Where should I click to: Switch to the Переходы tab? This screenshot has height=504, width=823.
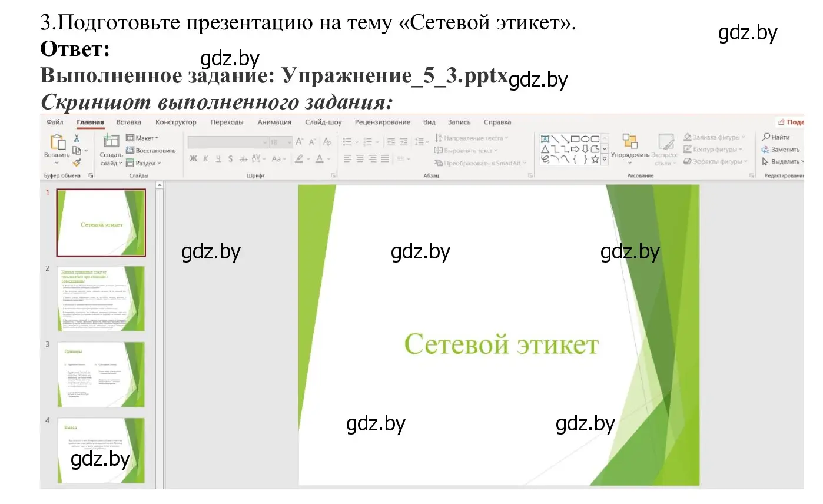(x=227, y=122)
